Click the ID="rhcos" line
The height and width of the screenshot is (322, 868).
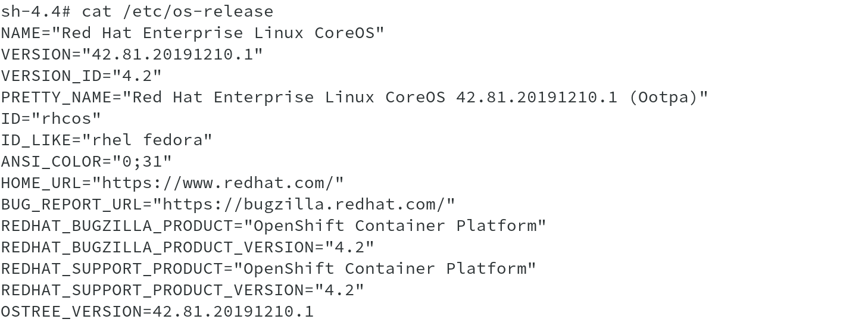click(51, 118)
